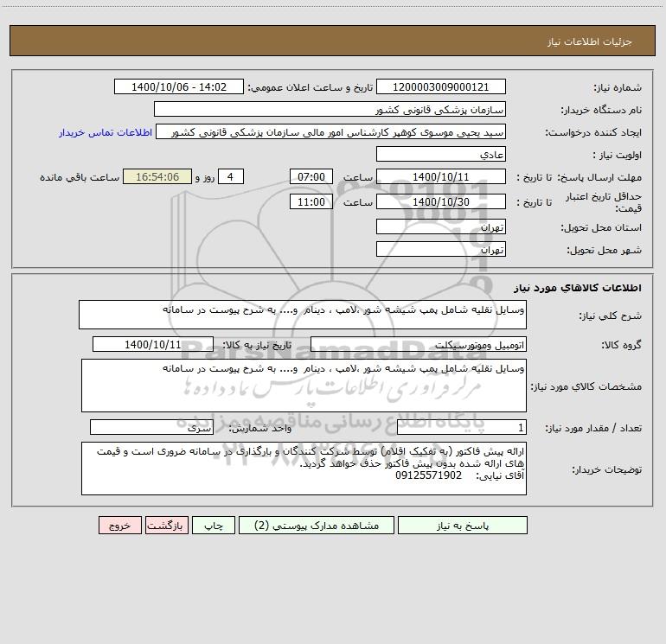Click the announcement date field 1400/10/06 - 14:02
The height and width of the screenshot is (644, 666).
[x=179, y=86]
